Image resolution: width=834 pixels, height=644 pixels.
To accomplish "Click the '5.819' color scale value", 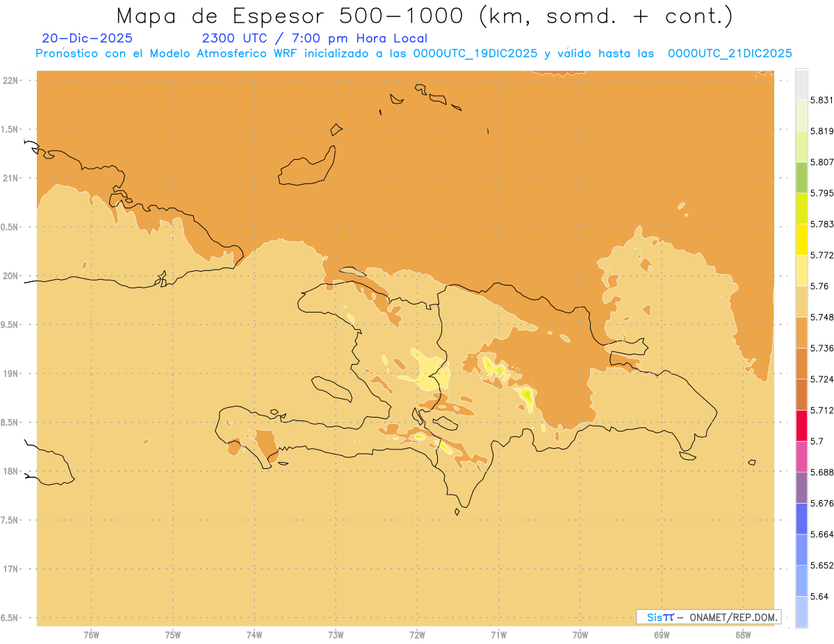I will [821, 131].
